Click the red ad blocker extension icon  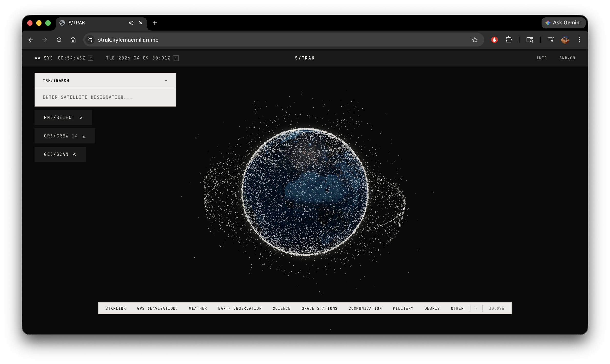[x=494, y=40]
